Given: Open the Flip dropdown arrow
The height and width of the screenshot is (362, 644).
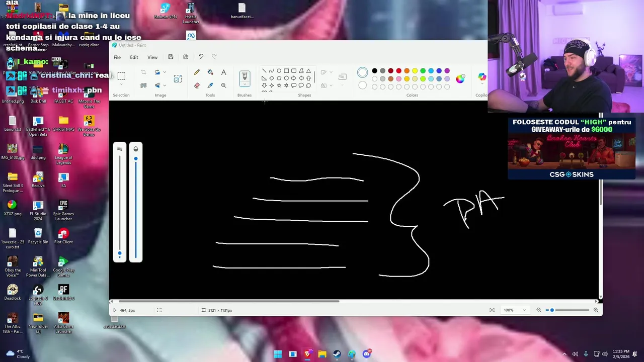Looking at the screenshot, I should pos(165,85).
